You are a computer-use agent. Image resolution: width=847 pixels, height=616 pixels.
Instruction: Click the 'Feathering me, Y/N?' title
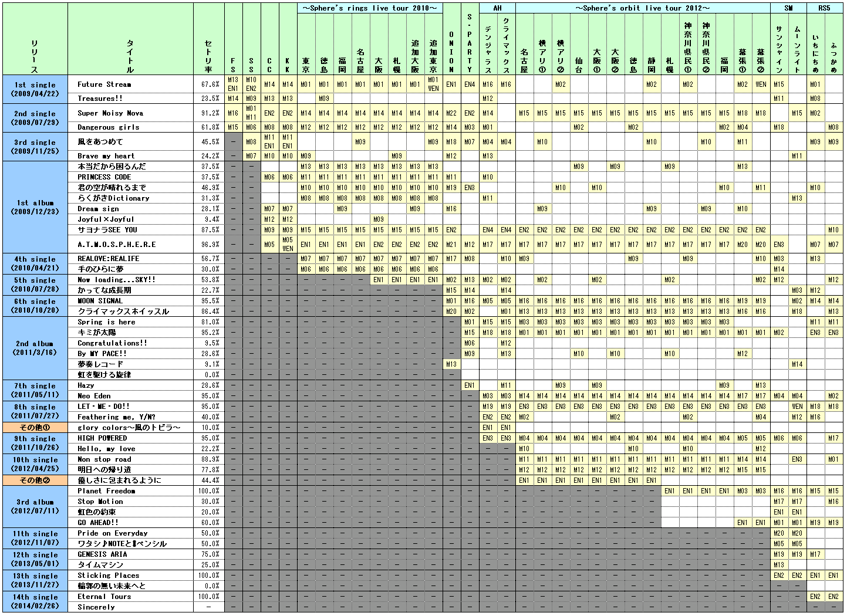[130, 417]
